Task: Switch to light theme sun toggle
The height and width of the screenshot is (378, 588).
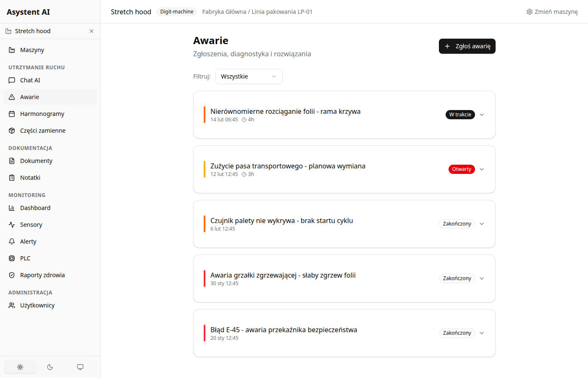Action: [x=20, y=367]
